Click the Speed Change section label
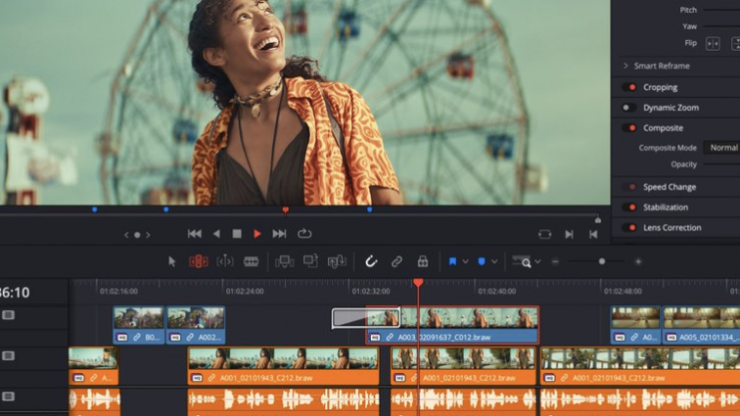740x416 pixels. pos(669,187)
